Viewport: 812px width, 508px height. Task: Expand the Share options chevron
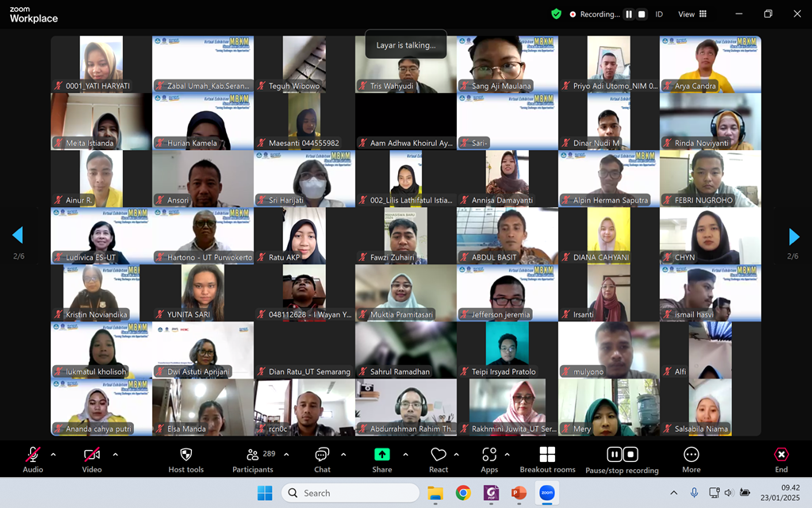click(x=405, y=455)
